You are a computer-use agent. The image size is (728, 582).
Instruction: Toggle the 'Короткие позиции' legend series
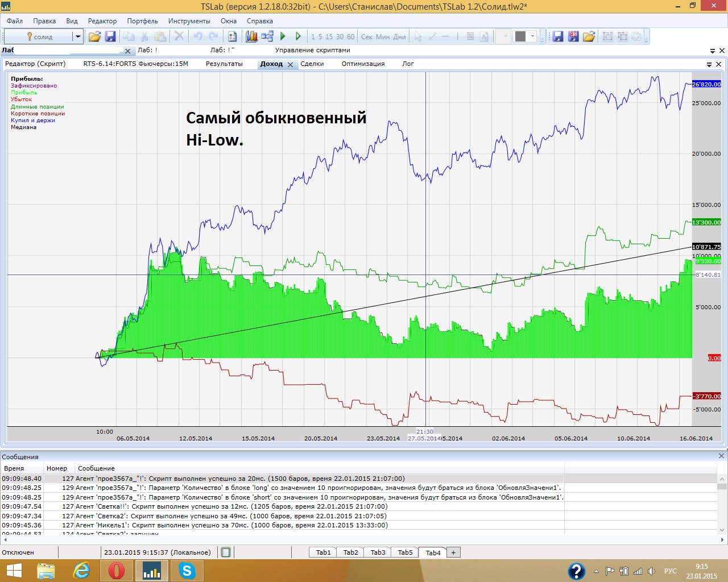click(x=38, y=114)
